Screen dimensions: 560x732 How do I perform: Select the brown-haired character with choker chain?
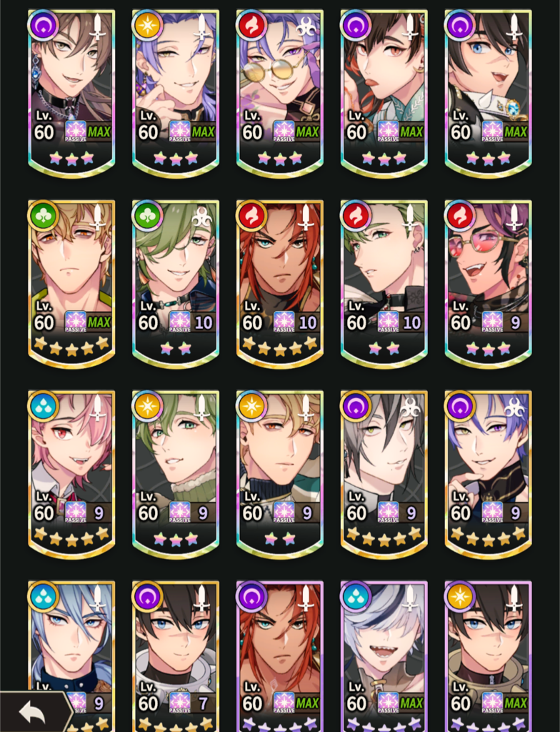pos(71,94)
